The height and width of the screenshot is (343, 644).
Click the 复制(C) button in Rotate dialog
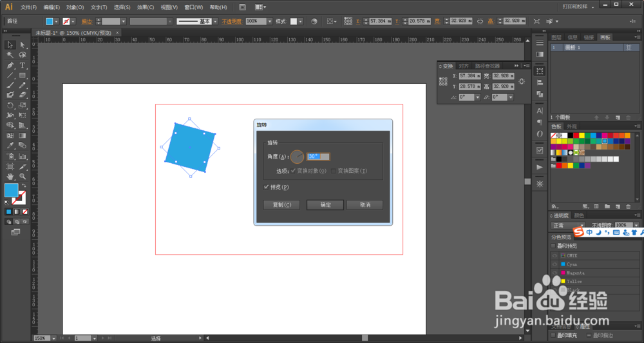tap(282, 205)
